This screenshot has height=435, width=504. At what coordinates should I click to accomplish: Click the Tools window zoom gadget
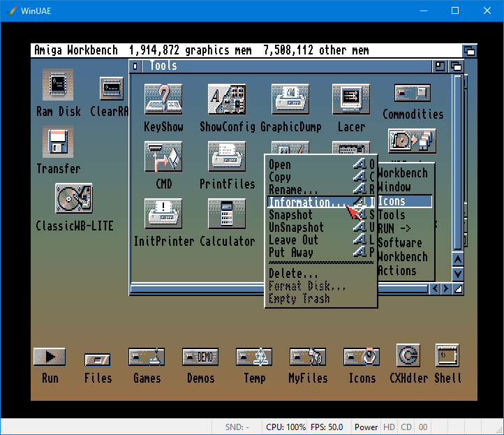440,66
